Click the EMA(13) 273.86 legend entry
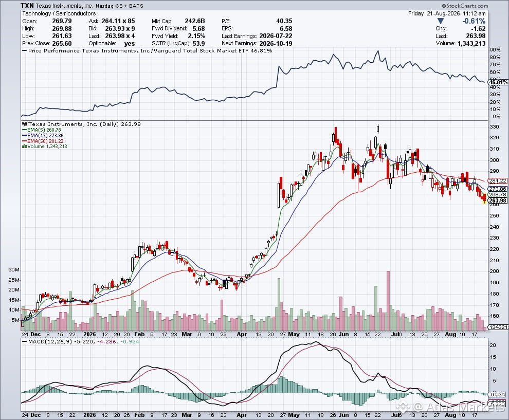509x420 pixels. [43, 136]
